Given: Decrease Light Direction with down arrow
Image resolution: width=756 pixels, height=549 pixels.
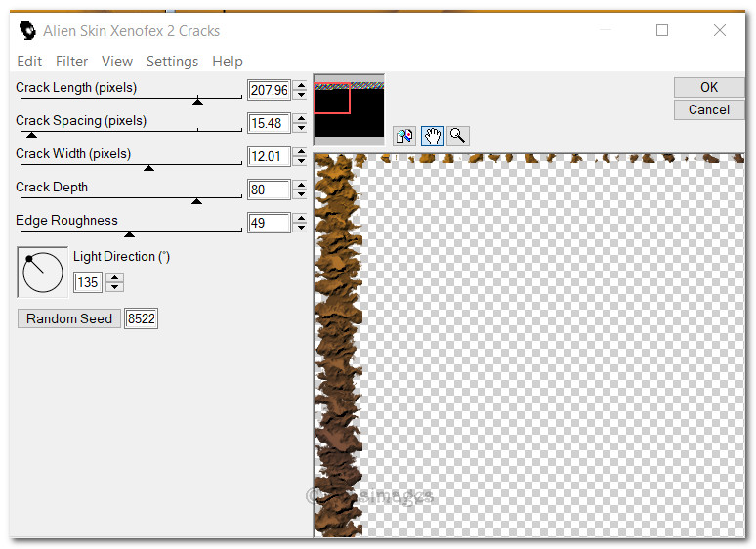Looking at the screenshot, I should [x=114, y=287].
